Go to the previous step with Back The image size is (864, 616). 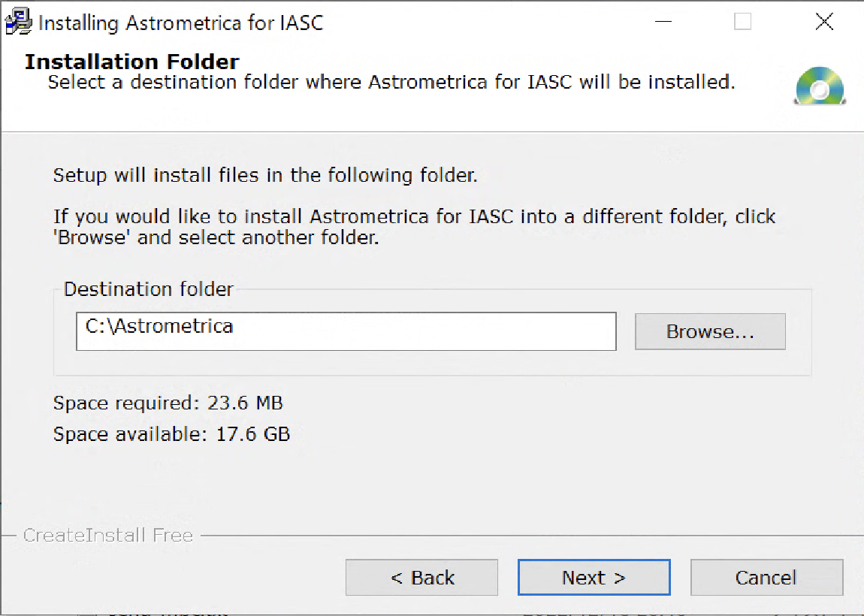(421, 578)
